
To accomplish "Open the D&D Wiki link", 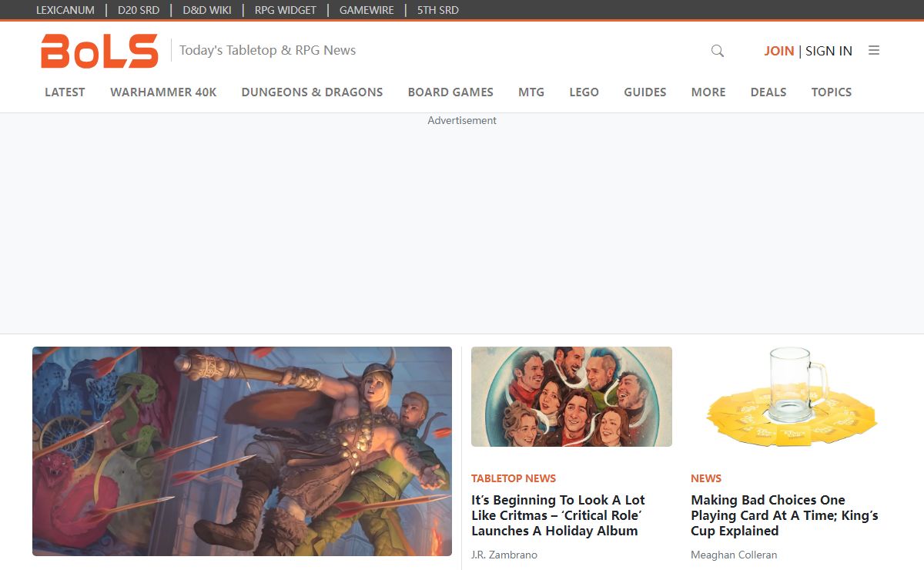I will 207,10.
